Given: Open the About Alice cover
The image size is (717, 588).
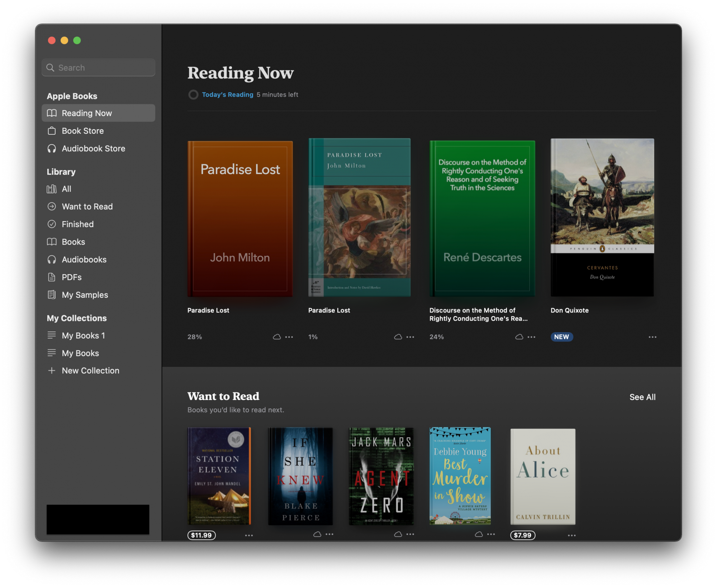Looking at the screenshot, I should tap(543, 477).
